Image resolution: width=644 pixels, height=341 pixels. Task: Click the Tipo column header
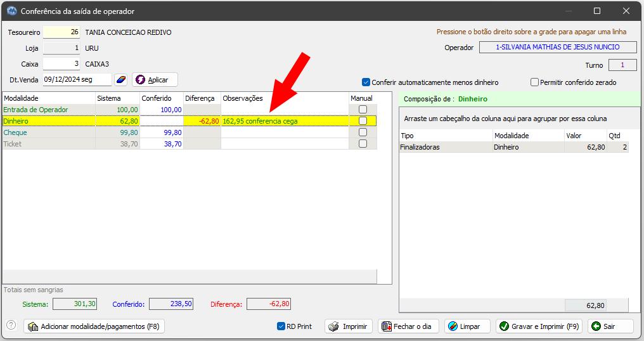point(446,136)
